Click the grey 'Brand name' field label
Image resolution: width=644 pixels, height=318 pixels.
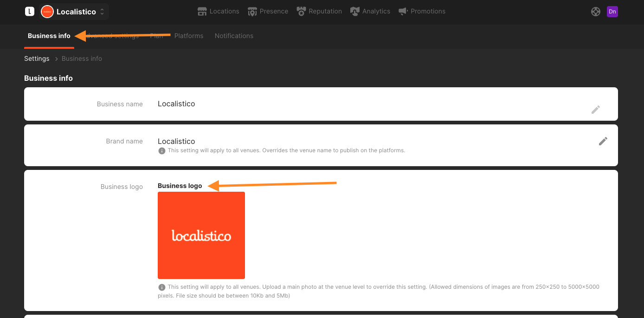pos(124,141)
